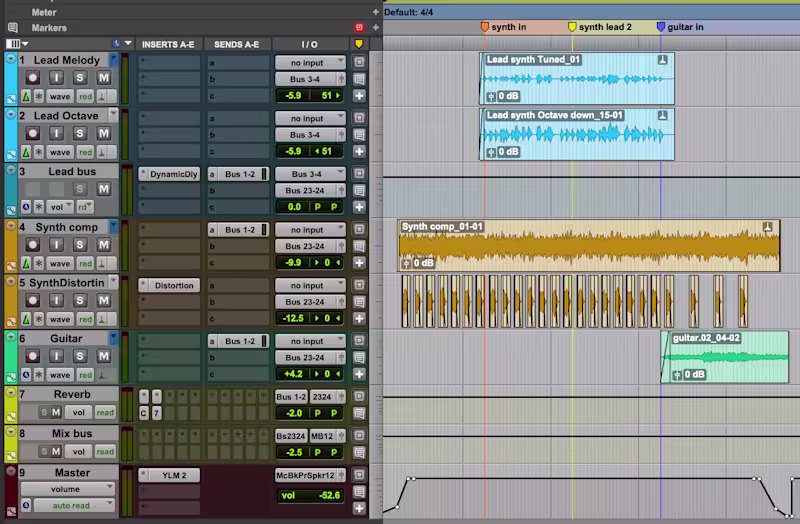800x524 pixels.
Task: Open output window icon on Synth comp
Action: [x=359, y=229]
